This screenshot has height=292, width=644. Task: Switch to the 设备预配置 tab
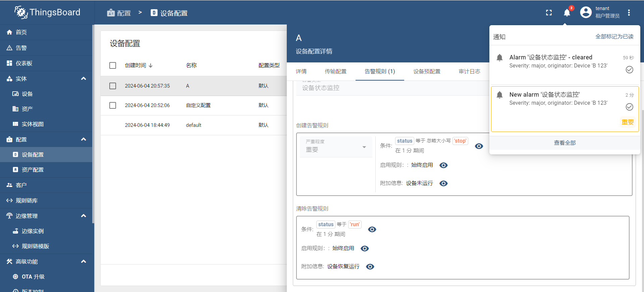point(427,71)
